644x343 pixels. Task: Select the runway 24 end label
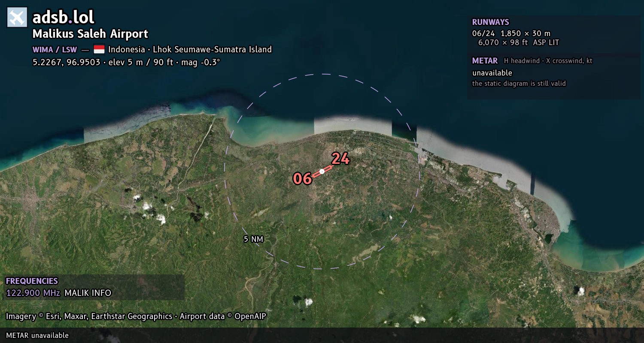(340, 159)
